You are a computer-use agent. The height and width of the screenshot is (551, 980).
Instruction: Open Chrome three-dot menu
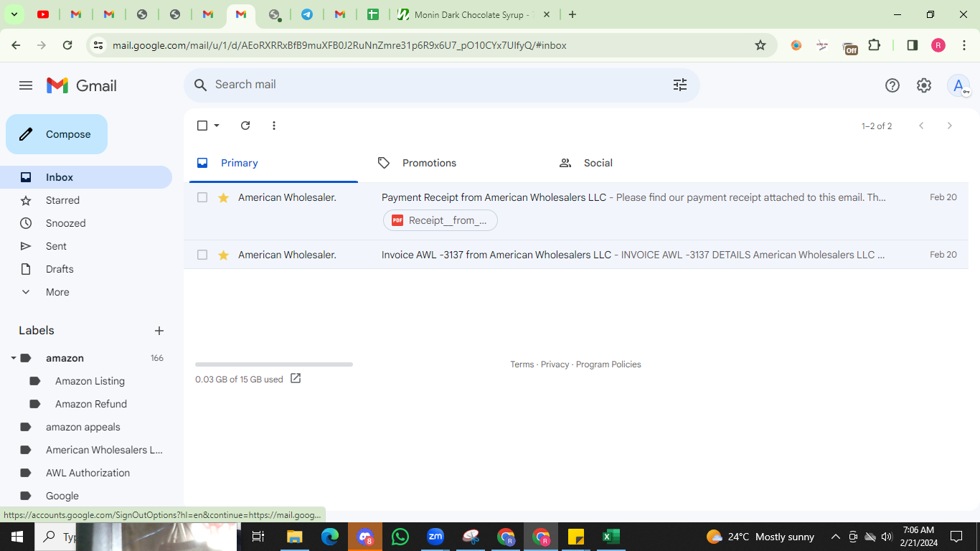[964, 45]
